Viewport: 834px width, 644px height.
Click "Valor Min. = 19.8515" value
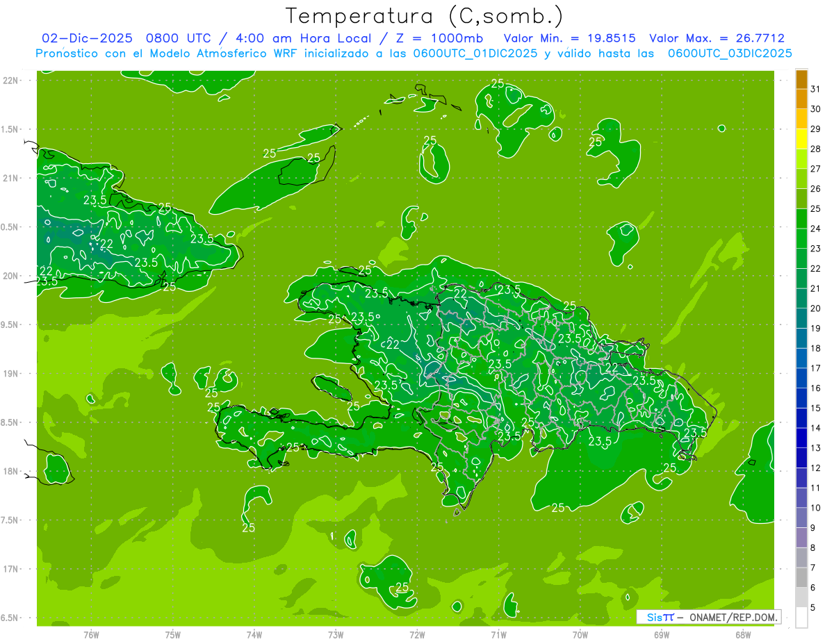569,38
